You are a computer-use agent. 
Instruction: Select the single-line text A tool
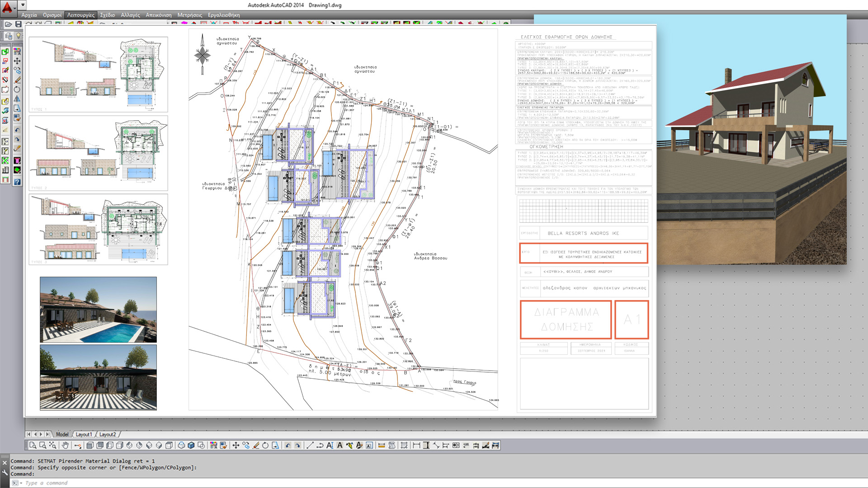tap(340, 446)
